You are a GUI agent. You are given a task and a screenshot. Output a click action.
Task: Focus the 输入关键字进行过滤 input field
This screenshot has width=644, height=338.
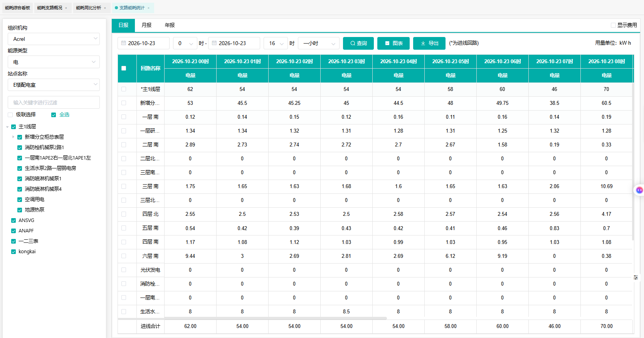click(x=54, y=103)
